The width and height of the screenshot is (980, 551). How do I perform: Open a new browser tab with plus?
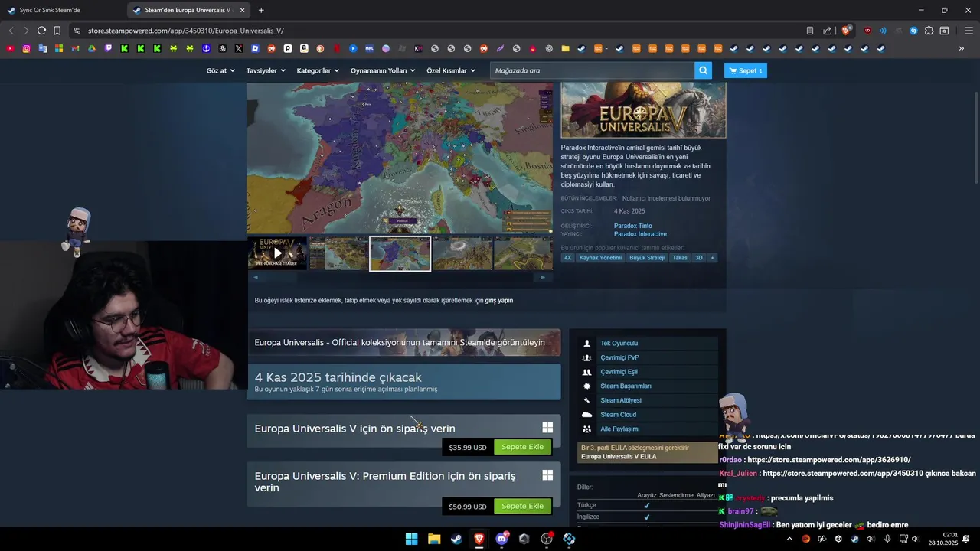pyautogui.click(x=261, y=10)
